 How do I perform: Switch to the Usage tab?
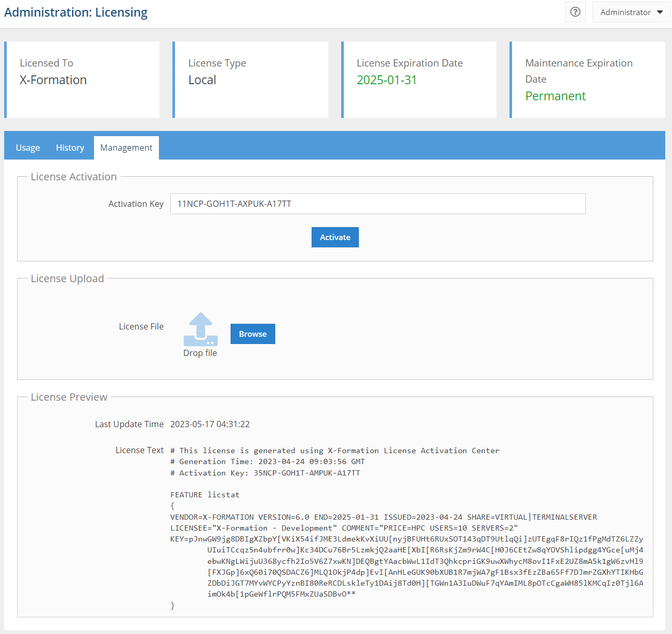point(28,148)
